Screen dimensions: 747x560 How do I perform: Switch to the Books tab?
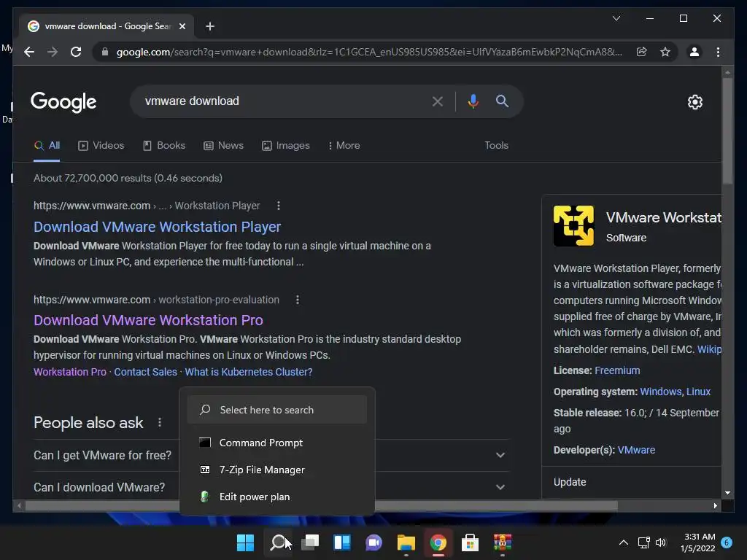coord(164,146)
